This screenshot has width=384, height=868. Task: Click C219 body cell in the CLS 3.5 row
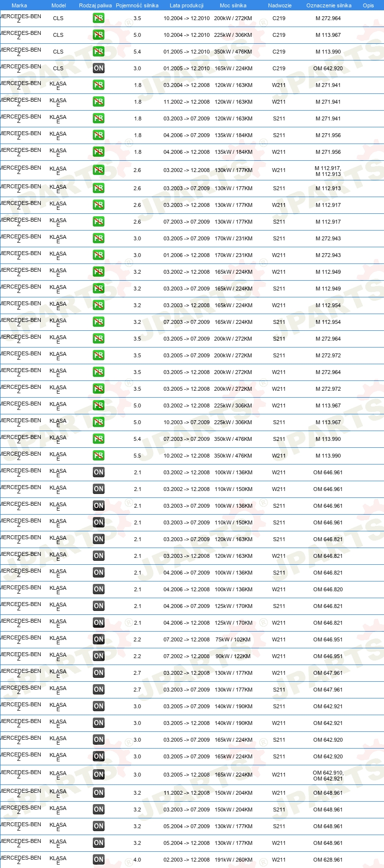[279, 18]
